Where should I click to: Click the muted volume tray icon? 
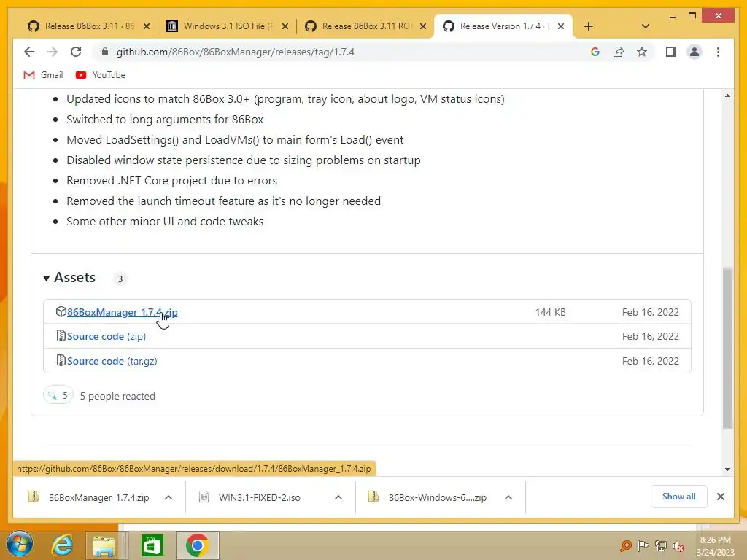tap(678, 546)
